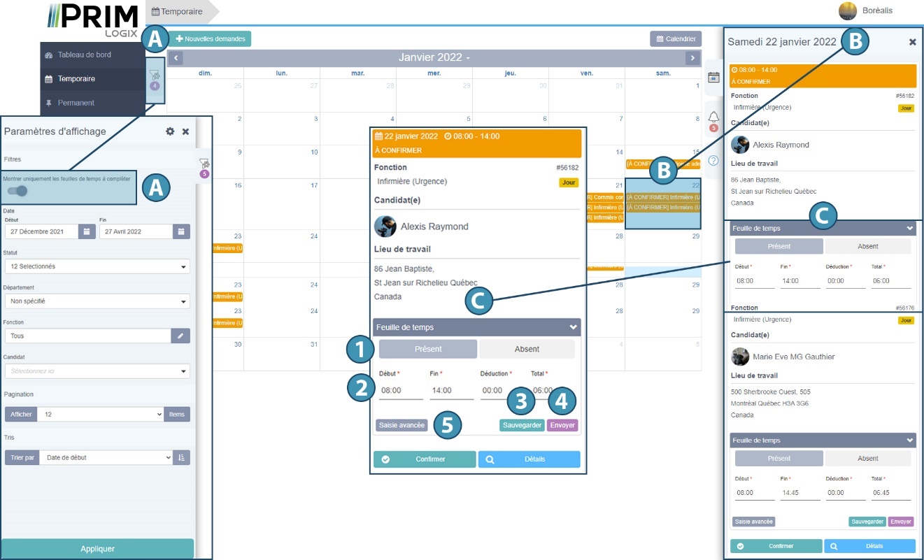Select Présent in the center timesheet card
Screen dimensions: 924x560
pos(428,349)
